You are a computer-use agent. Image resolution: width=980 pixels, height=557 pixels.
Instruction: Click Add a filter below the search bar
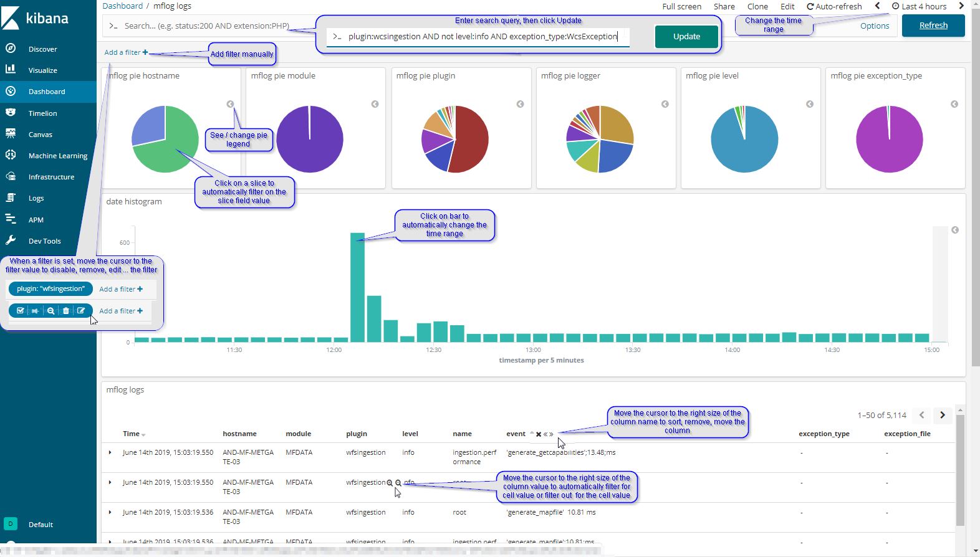(x=126, y=52)
